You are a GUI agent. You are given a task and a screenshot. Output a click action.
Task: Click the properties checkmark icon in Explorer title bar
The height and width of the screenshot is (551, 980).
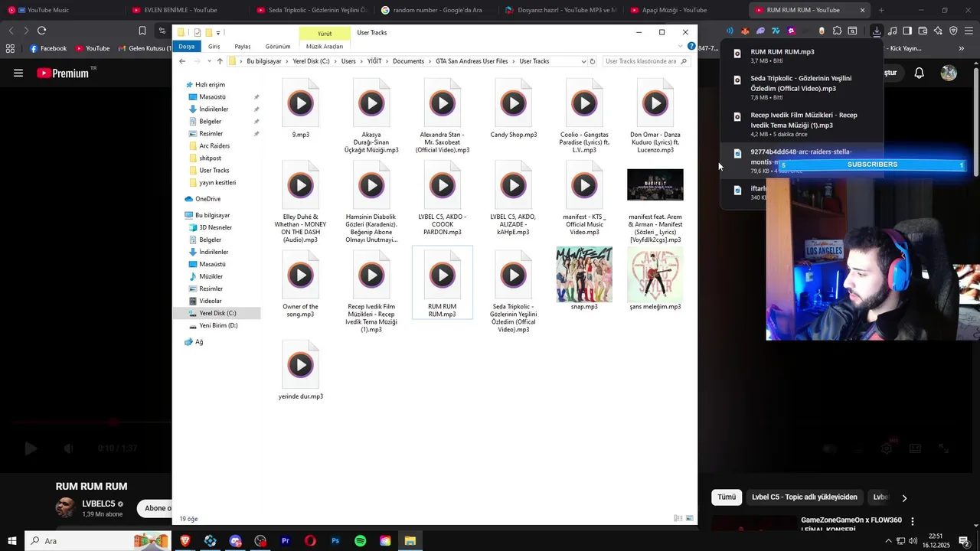pyautogui.click(x=198, y=33)
